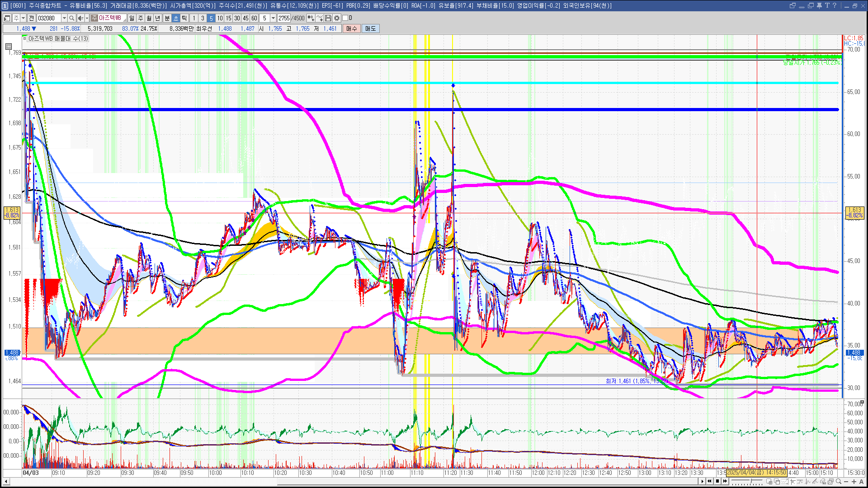Viewport: 868px width, 488px height.
Task: Click the 매수 buy button
Action: click(352, 28)
